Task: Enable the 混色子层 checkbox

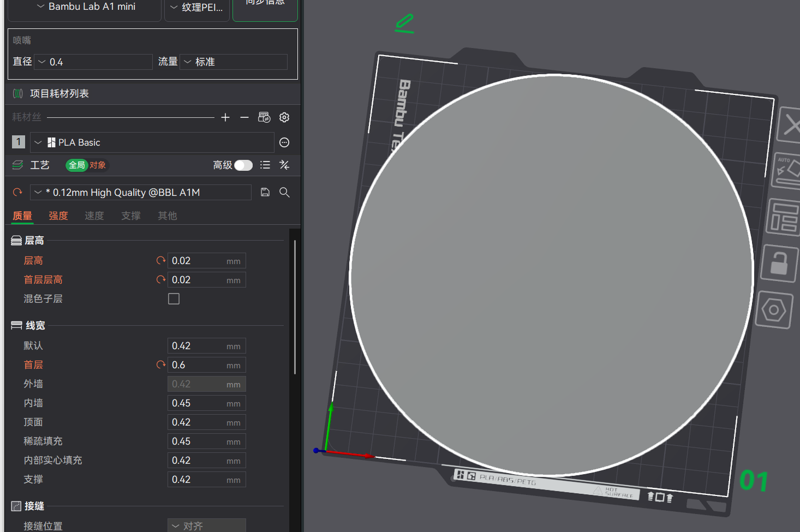Action: coord(174,299)
